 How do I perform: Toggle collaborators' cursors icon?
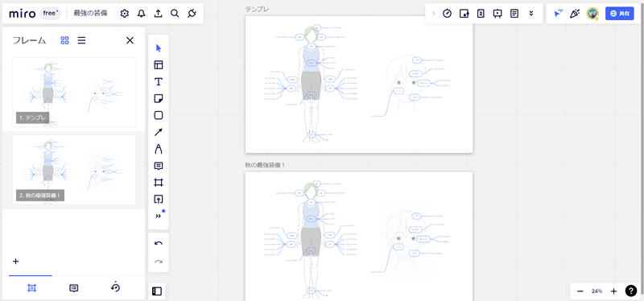click(x=558, y=14)
